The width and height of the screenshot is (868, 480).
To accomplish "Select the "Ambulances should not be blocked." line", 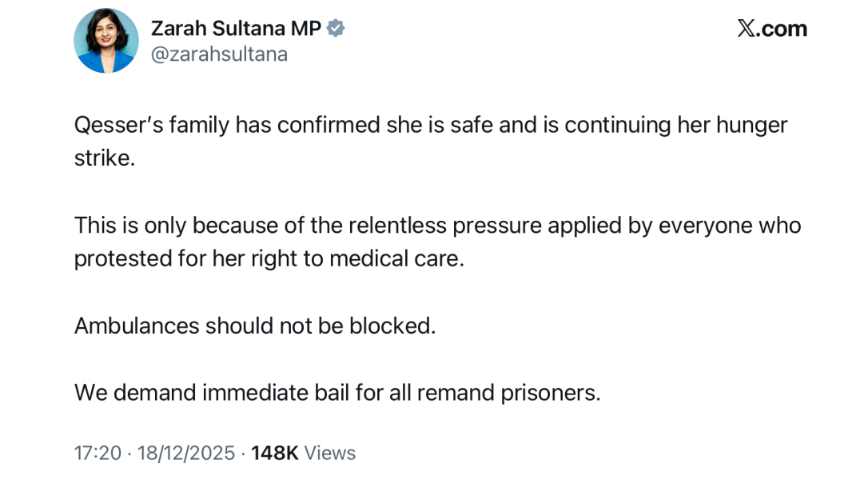I will [255, 326].
